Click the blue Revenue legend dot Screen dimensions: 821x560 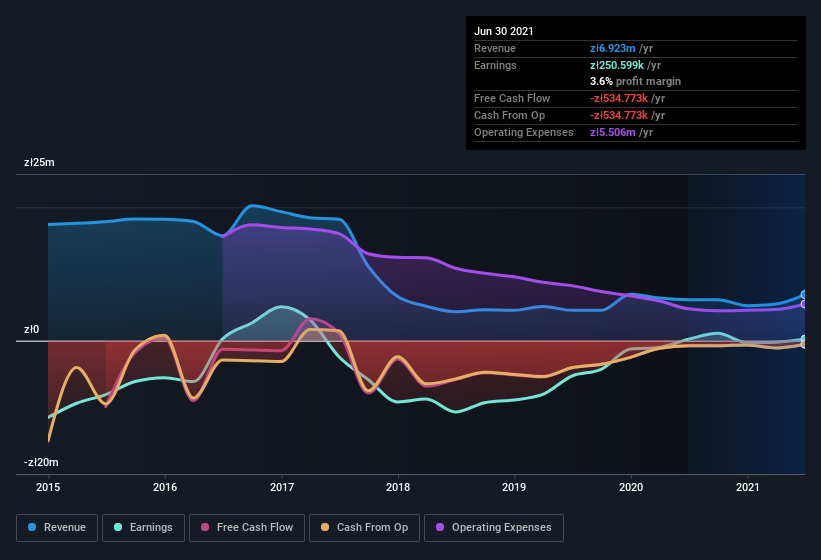[x=32, y=527]
